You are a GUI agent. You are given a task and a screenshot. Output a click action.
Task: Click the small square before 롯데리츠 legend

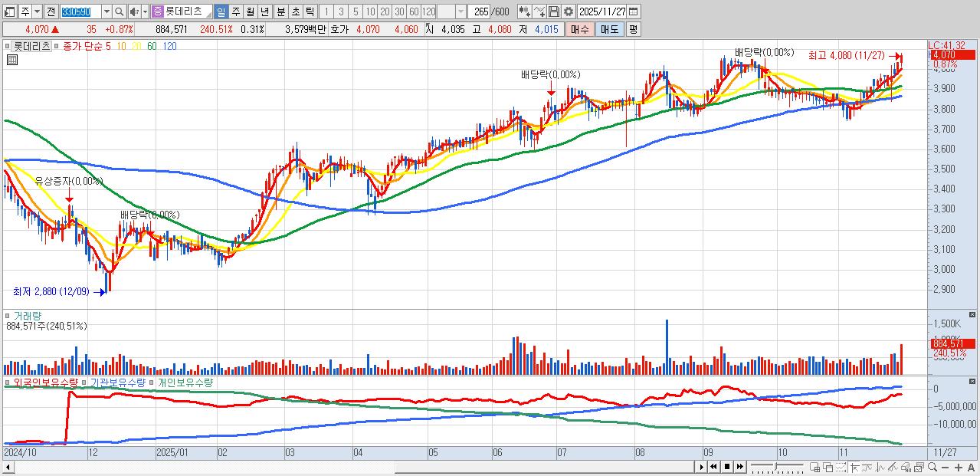pos(8,46)
